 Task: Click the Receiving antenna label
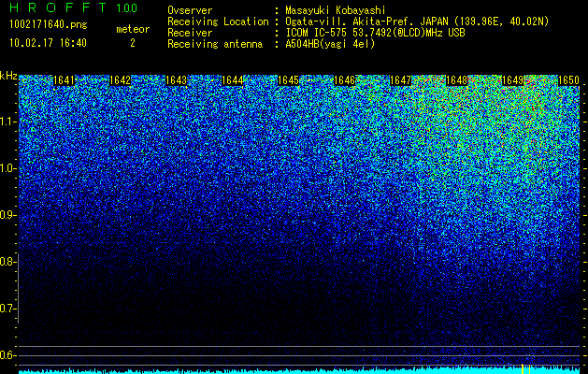pyautogui.click(x=215, y=44)
